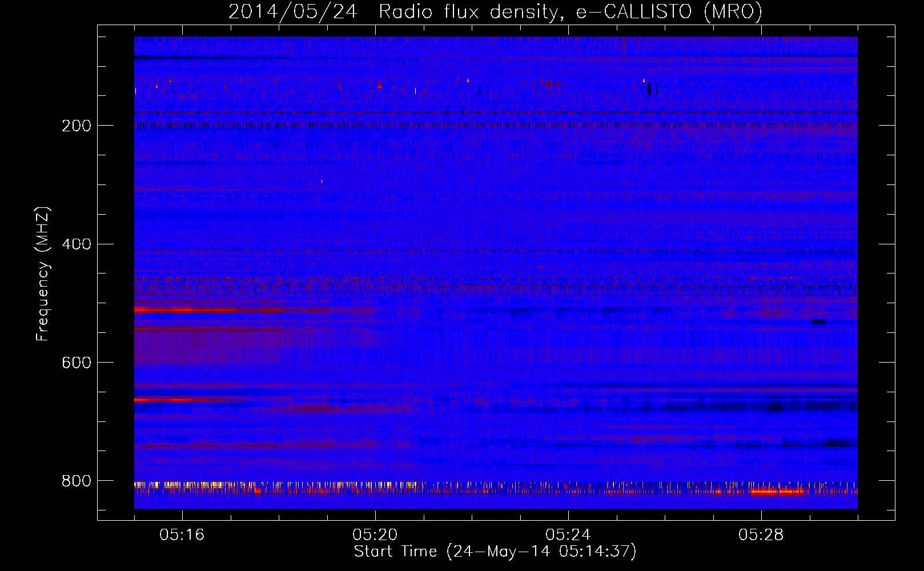The width and height of the screenshot is (924, 571).
Task: Click the dark blue blob near 05:29 at 530 MHz
Action: click(x=818, y=322)
